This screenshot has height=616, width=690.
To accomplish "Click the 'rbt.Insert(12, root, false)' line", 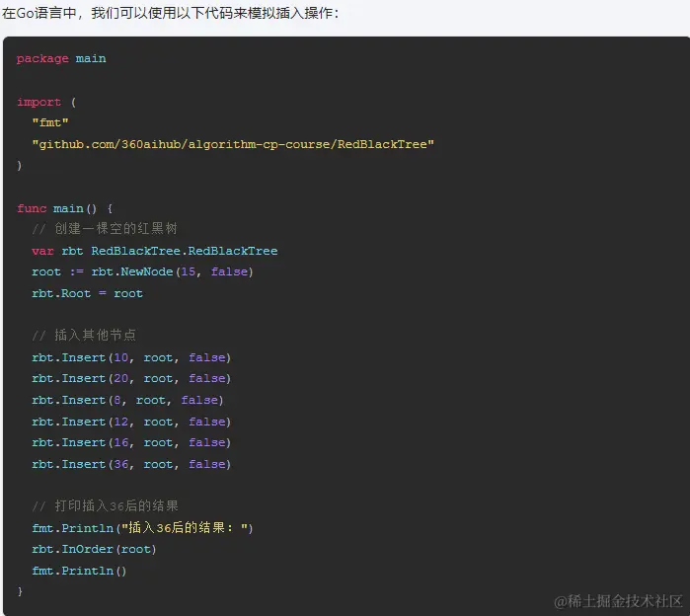I will (x=131, y=422).
